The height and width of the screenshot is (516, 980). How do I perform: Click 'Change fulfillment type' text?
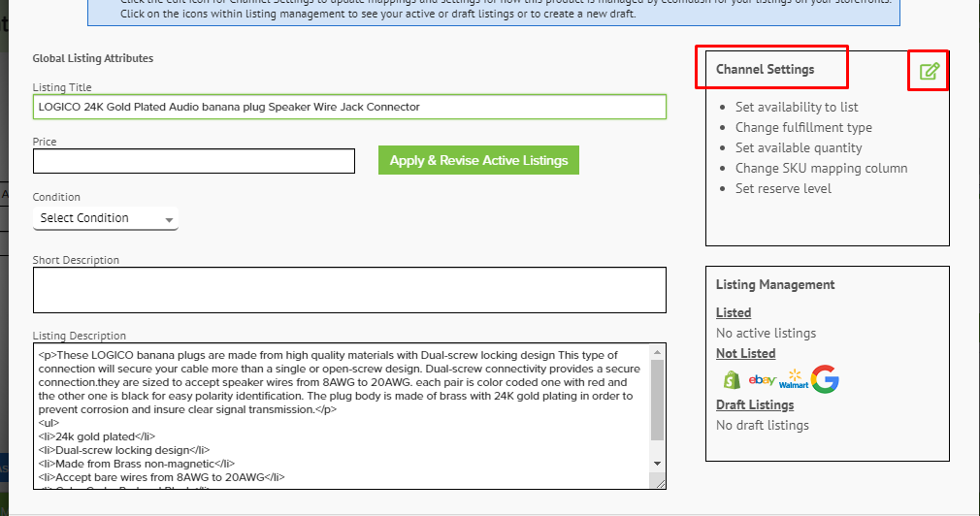803,127
